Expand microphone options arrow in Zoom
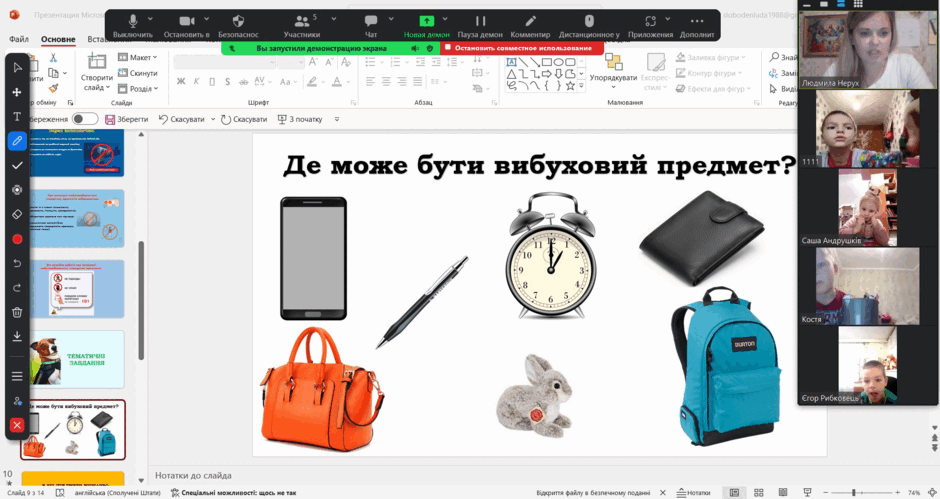This screenshot has width=940, height=499. pyautogui.click(x=150, y=19)
